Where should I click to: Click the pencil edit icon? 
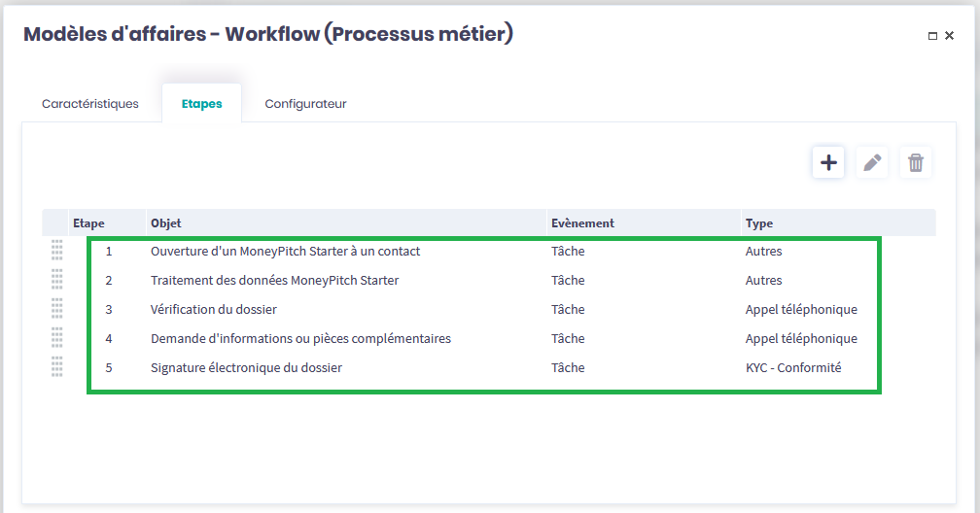point(872,162)
